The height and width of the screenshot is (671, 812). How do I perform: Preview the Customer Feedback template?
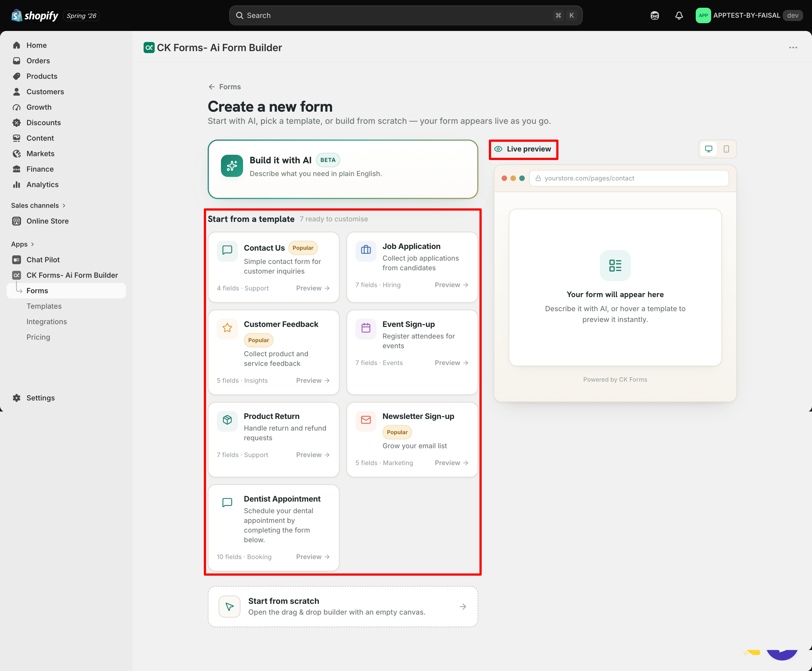point(313,381)
